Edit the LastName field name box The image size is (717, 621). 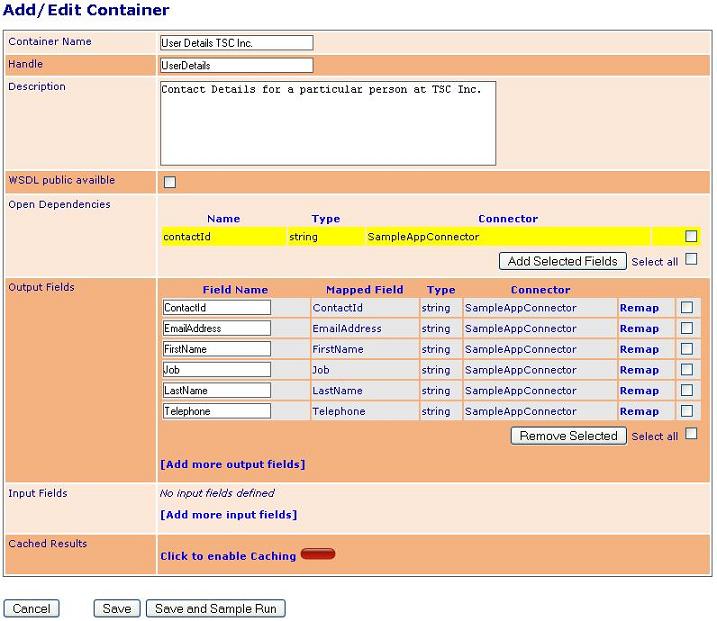(217, 390)
